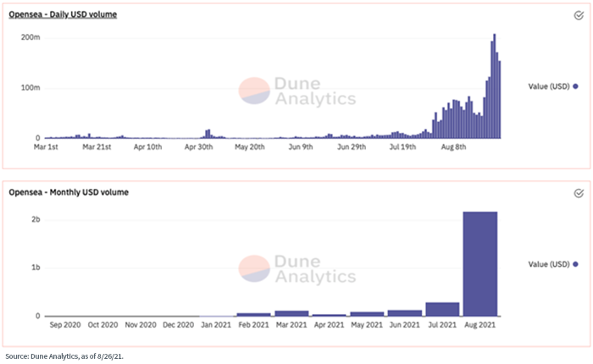Click the 'Mar 1st' axis label
This screenshot has height=364, width=593.
46,147
